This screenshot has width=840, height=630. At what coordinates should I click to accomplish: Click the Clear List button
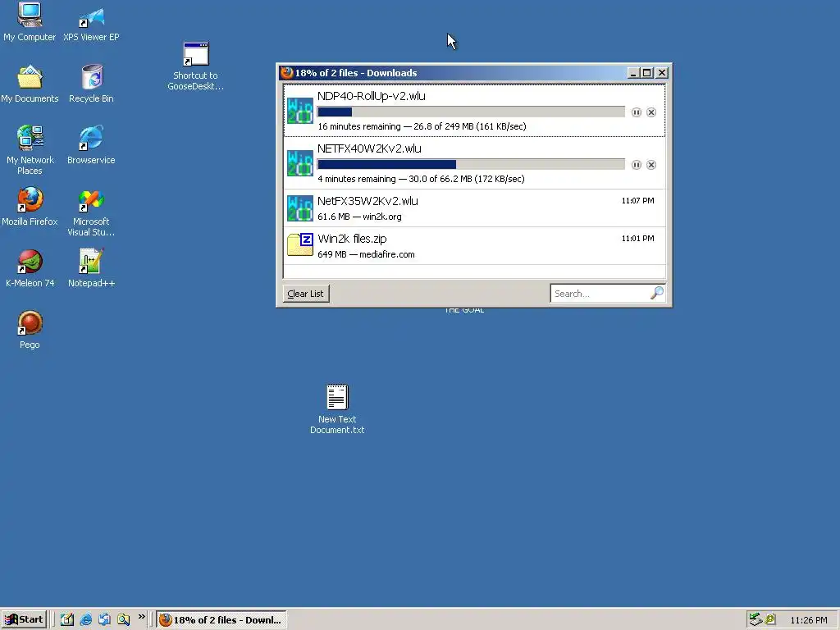pyautogui.click(x=305, y=294)
